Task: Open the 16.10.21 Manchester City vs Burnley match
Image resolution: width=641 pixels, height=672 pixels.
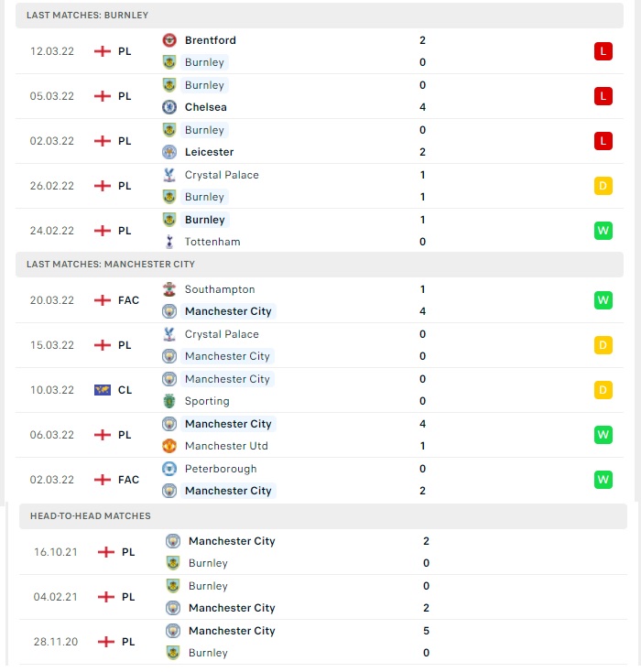Action: [x=323, y=552]
